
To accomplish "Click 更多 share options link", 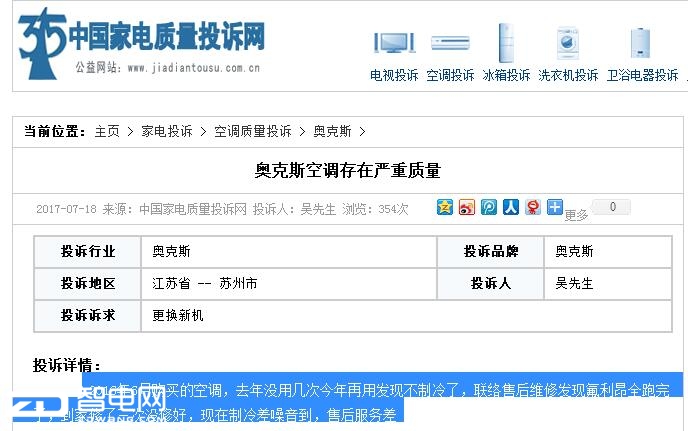I will 576,215.
